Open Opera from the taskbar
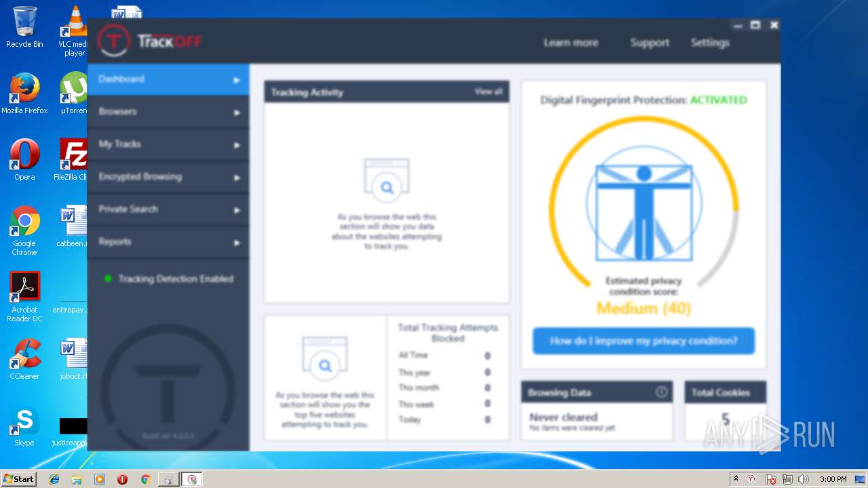The image size is (868, 488). (122, 479)
